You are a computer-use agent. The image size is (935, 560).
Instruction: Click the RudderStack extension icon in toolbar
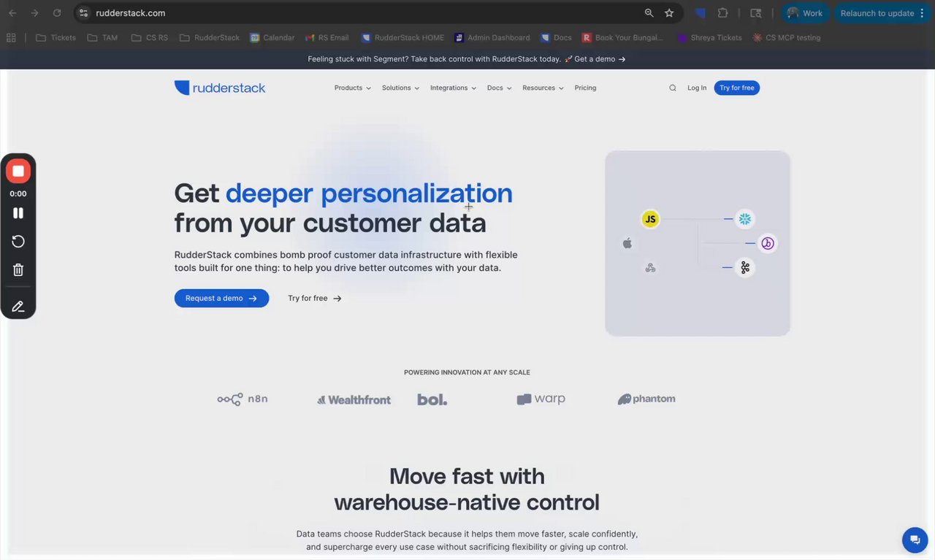[x=700, y=13]
